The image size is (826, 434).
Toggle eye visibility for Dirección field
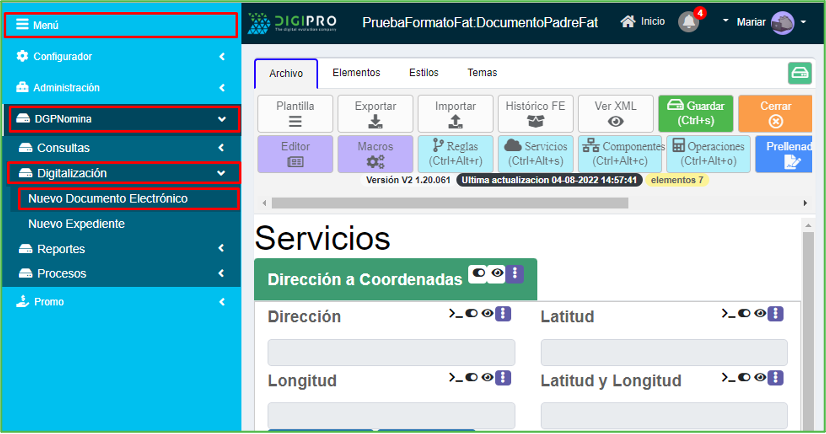[487, 314]
